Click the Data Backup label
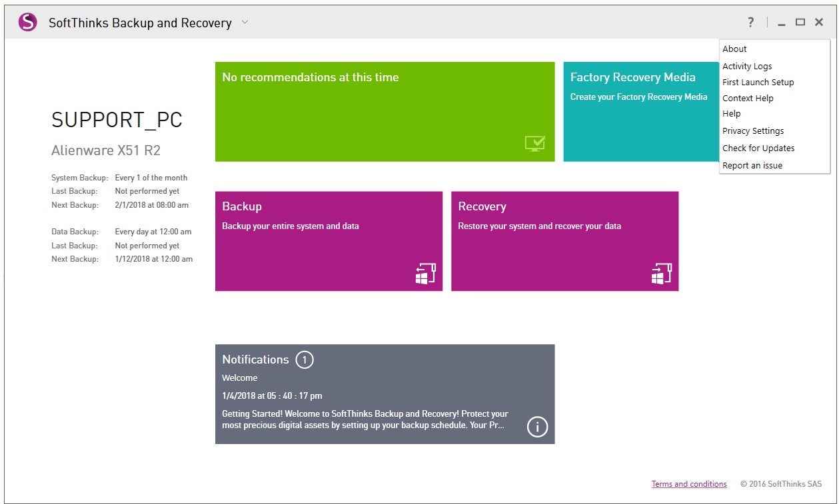 tap(75, 232)
